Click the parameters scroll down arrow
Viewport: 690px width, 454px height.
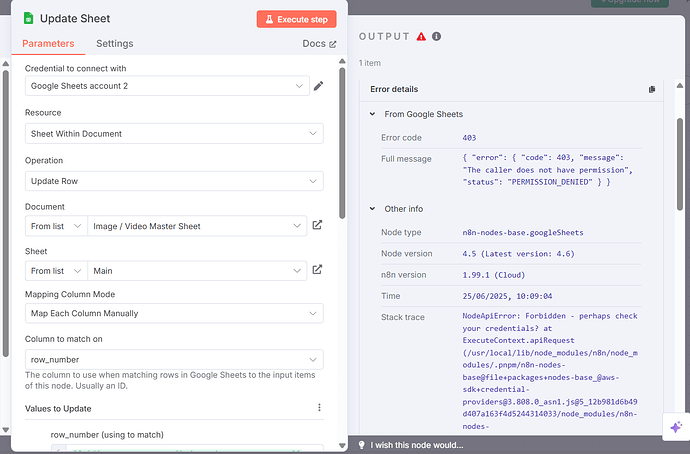point(342,446)
